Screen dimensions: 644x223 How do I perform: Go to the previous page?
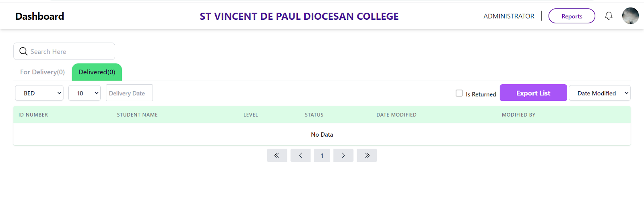300,155
